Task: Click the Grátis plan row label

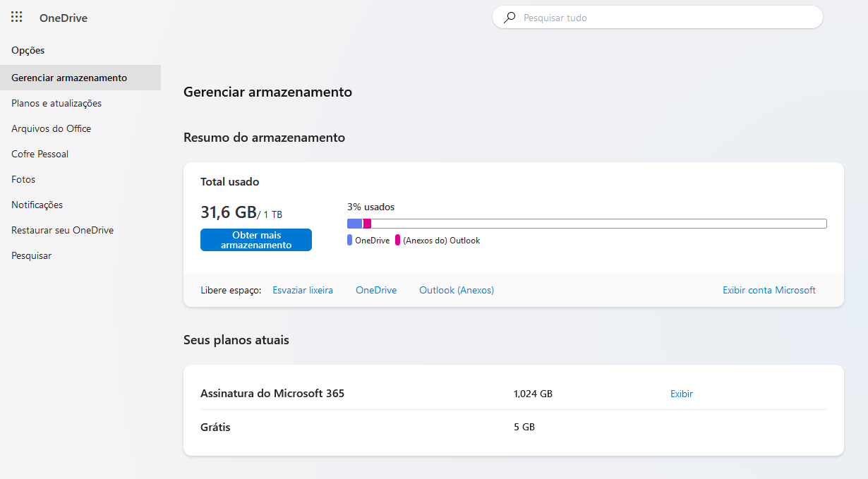Action: click(215, 427)
